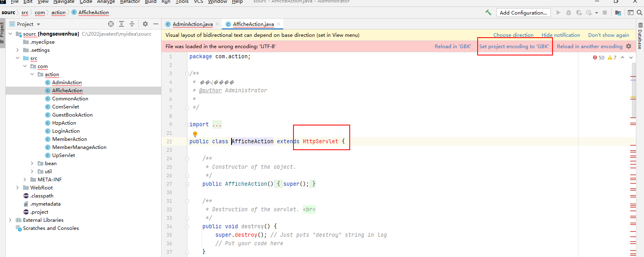Click Choose direction link
644x257 pixels.
click(x=513, y=35)
